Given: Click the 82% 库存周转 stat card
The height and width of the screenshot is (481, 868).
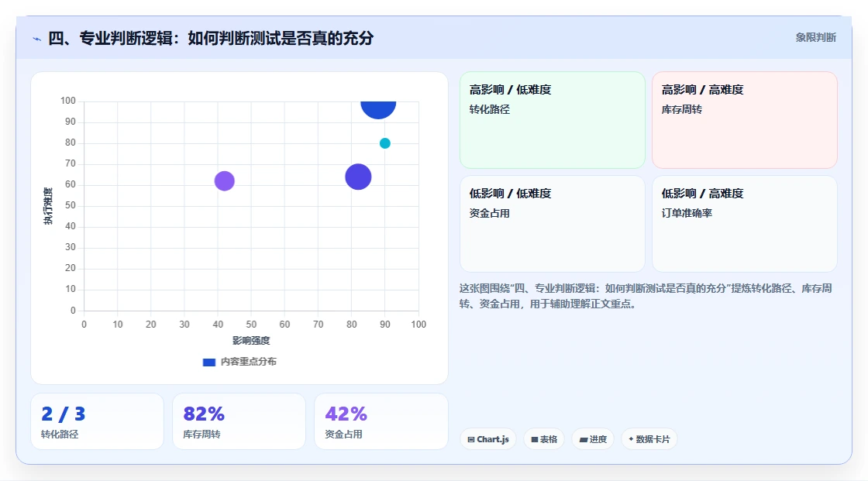Looking at the screenshot, I should pos(239,421).
